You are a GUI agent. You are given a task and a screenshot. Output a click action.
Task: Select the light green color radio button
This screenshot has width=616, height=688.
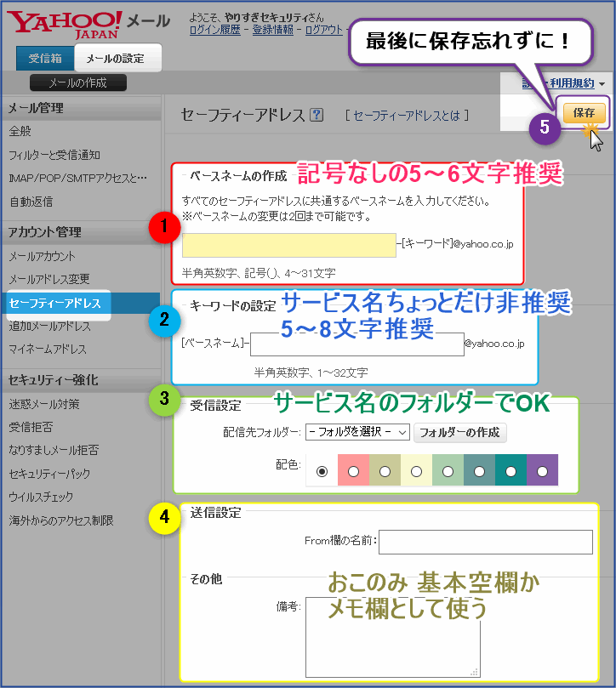pos(448,471)
